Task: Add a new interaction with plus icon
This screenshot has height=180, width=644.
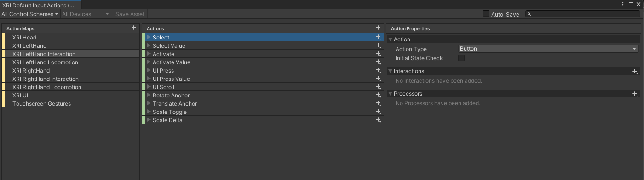Action: pos(635,71)
